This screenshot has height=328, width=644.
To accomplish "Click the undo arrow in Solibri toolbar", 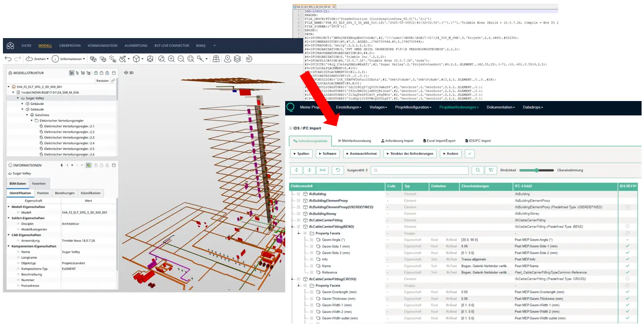I will [8, 59].
